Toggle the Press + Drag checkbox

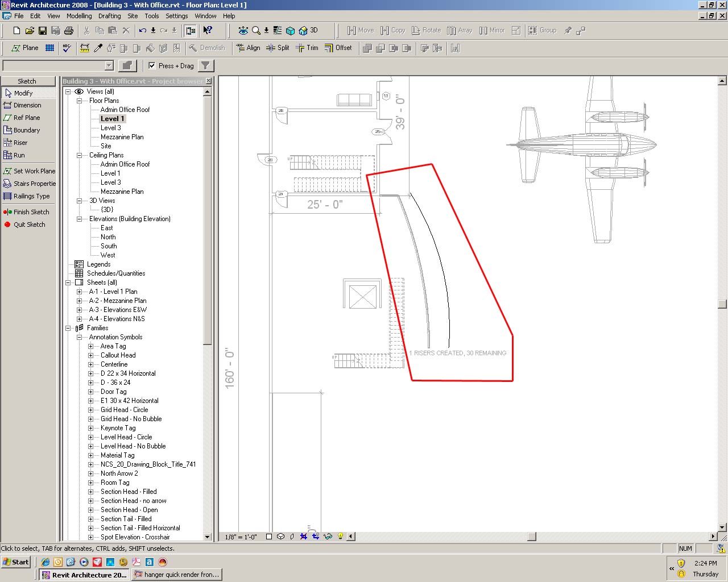tap(152, 65)
